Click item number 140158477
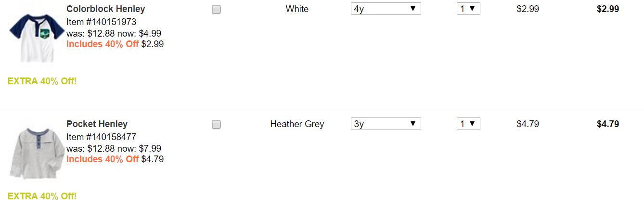 (101, 137)
